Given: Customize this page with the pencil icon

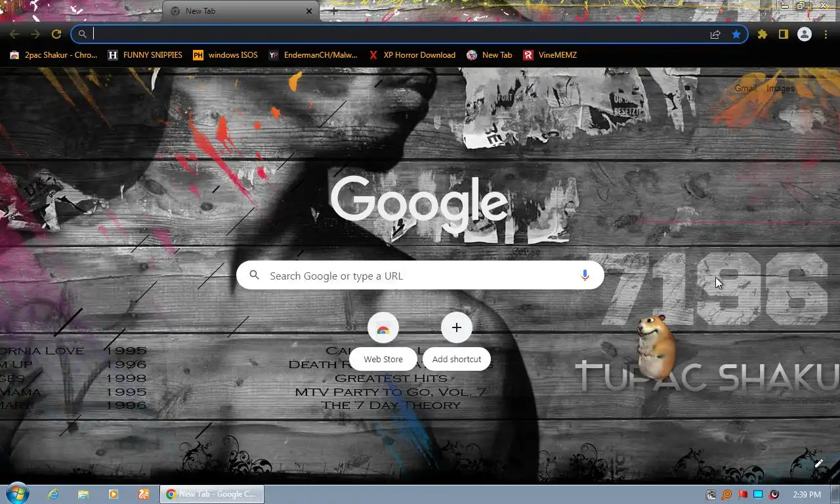Looking at the screenshot, I should click(818, 463).
